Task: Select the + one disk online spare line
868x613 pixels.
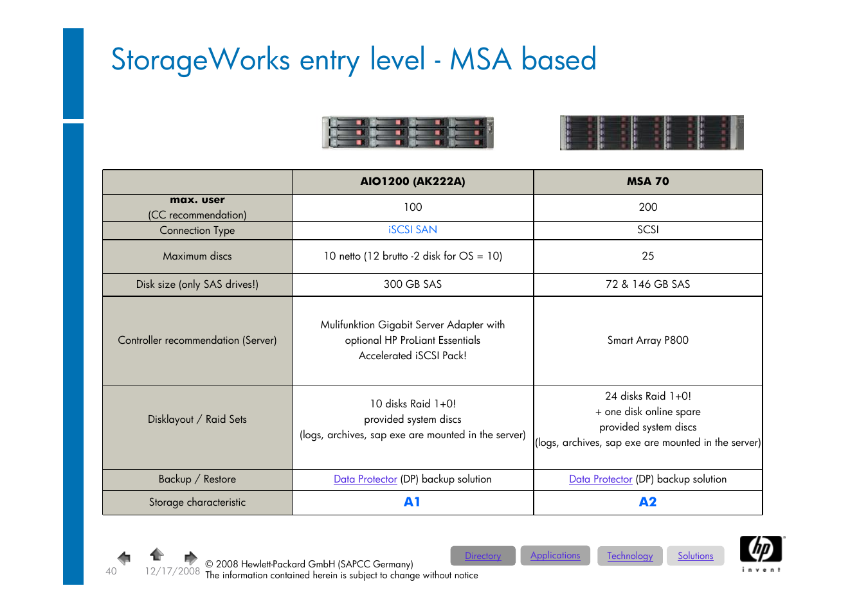Action: [648, 411]
